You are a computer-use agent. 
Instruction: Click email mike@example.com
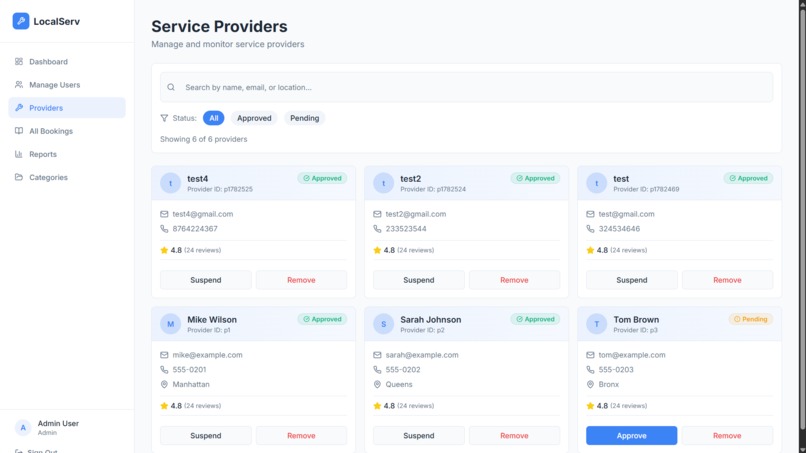[x=207, y=355]
